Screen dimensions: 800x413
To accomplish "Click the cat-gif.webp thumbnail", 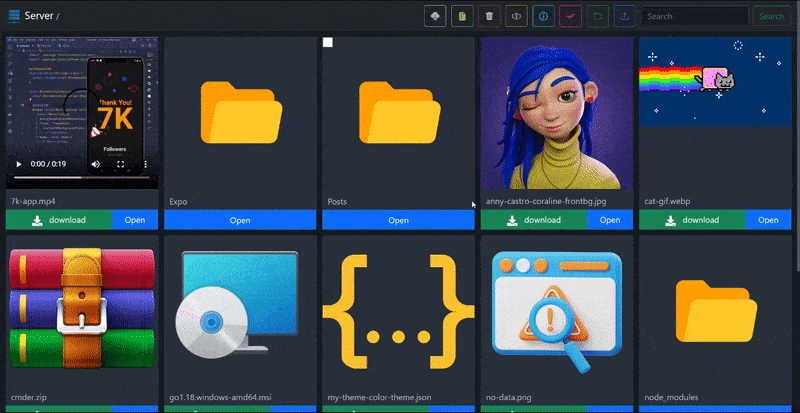I will click(715, 82).
